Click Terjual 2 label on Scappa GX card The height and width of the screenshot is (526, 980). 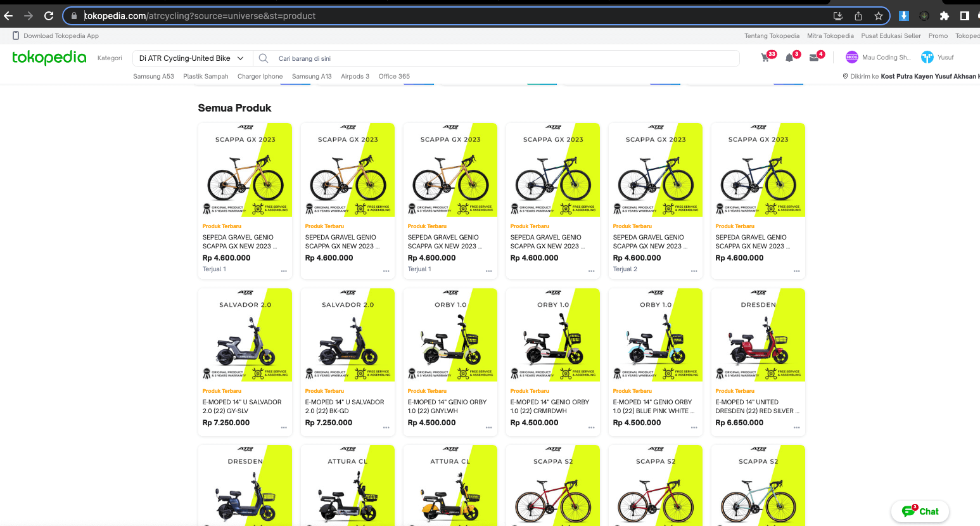coord(625,269)
